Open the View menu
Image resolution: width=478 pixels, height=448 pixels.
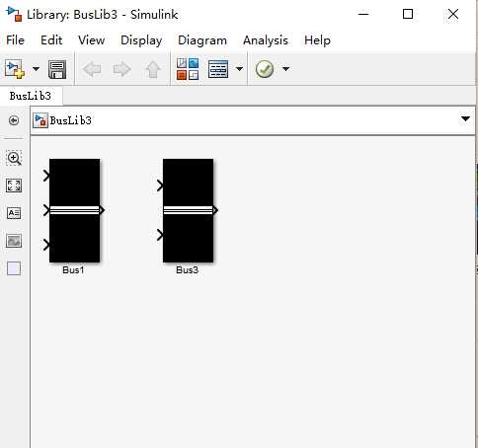[92, 40]
